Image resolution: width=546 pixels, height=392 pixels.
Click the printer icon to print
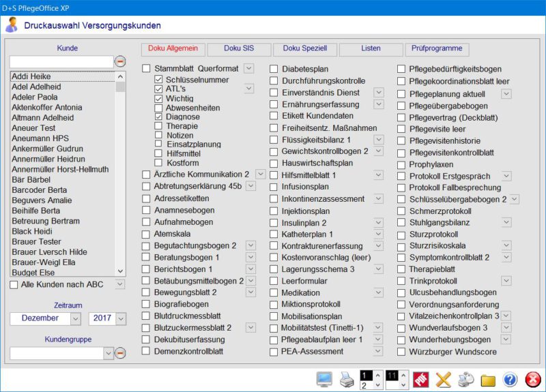tap(347, 380)
